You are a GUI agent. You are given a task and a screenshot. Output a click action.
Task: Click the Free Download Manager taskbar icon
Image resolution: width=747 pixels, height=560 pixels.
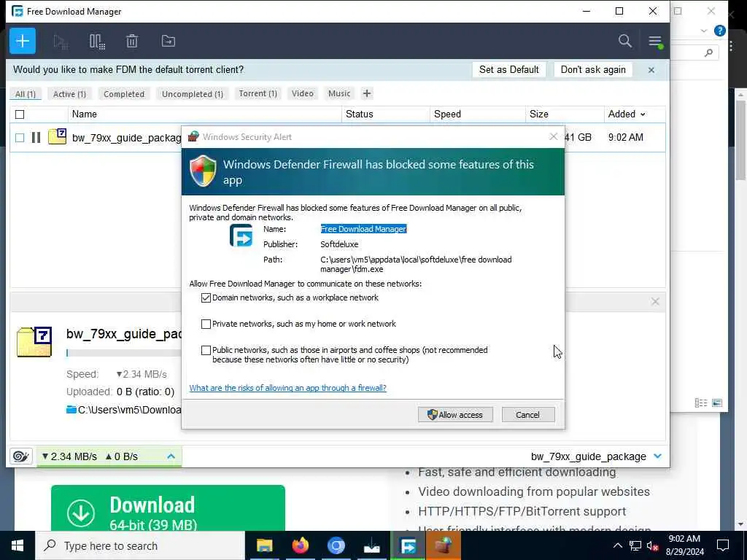(408, 545)
